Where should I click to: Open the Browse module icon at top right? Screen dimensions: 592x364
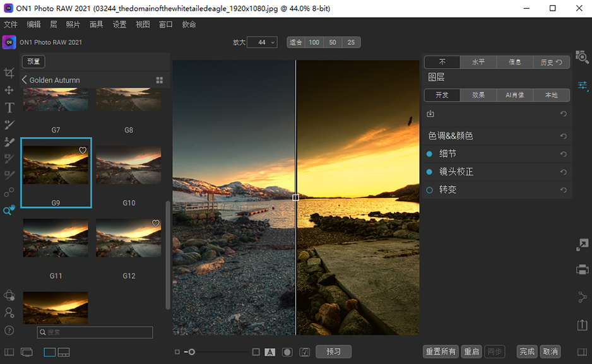pos(582,57)
